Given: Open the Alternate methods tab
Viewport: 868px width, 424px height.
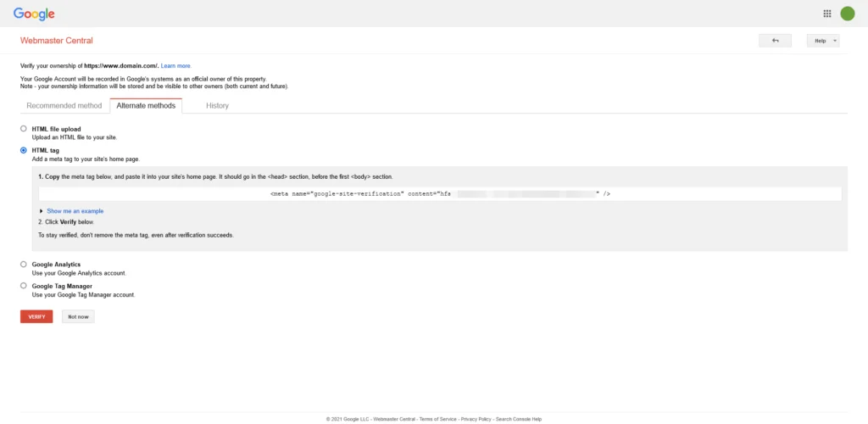Looking at the screenshot, I should coord(146,106).
